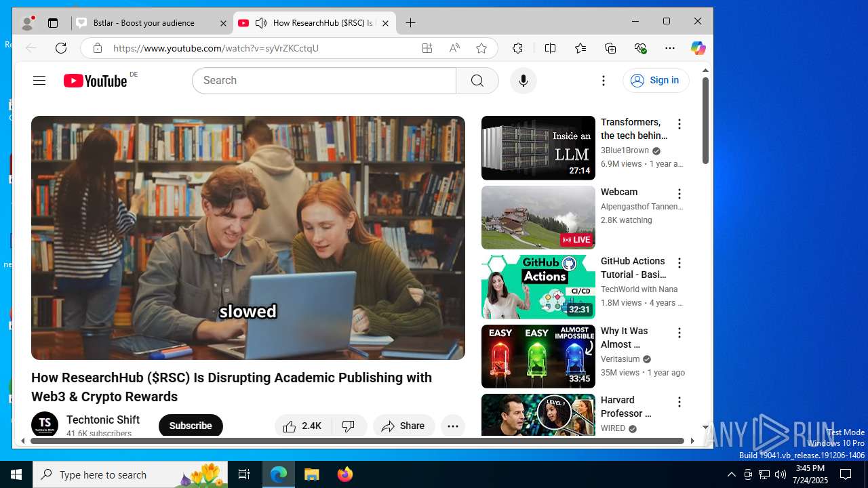
Task: Refresh the page
Action: tap(61, 48)
